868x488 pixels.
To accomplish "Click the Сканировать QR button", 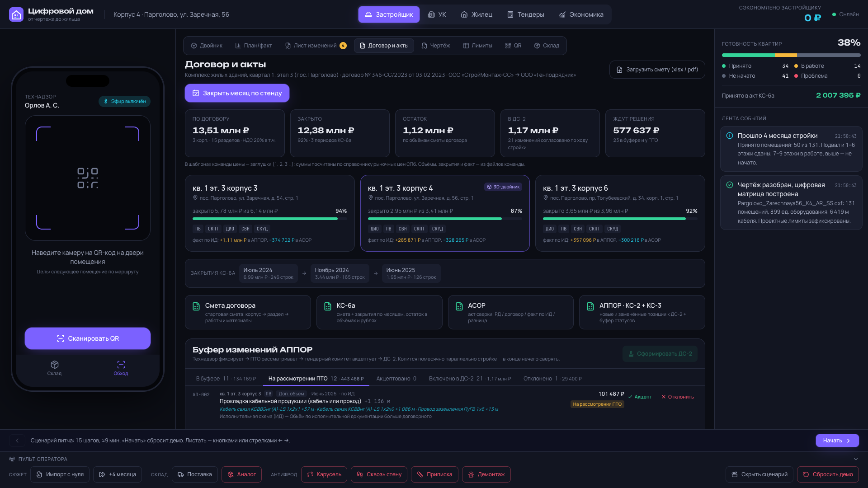I will (x=88, y=338).
